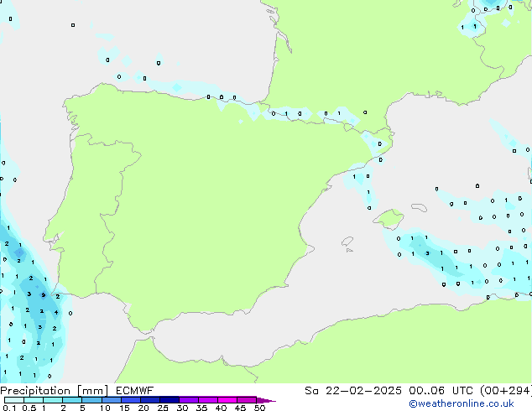Viewport: 532px width, 411px height.
Task: Select the legend swatch between 45 and 50
Action: pos(247,400)
